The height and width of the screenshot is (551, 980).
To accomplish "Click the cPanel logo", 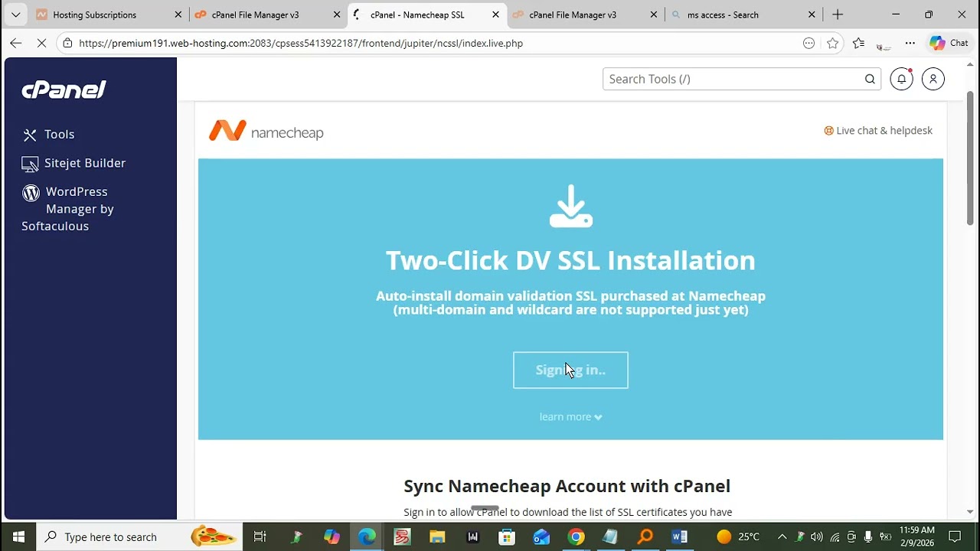I will pyautogui.click(x=64, y=90).
